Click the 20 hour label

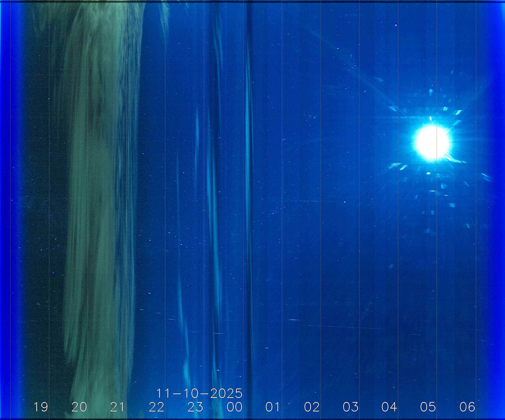[x=79, y=407]
